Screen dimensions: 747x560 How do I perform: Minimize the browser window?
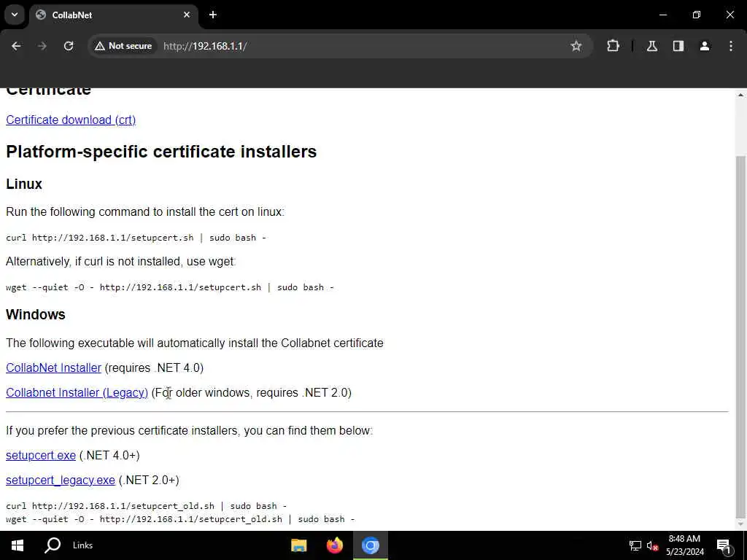[x=663, y=15]
